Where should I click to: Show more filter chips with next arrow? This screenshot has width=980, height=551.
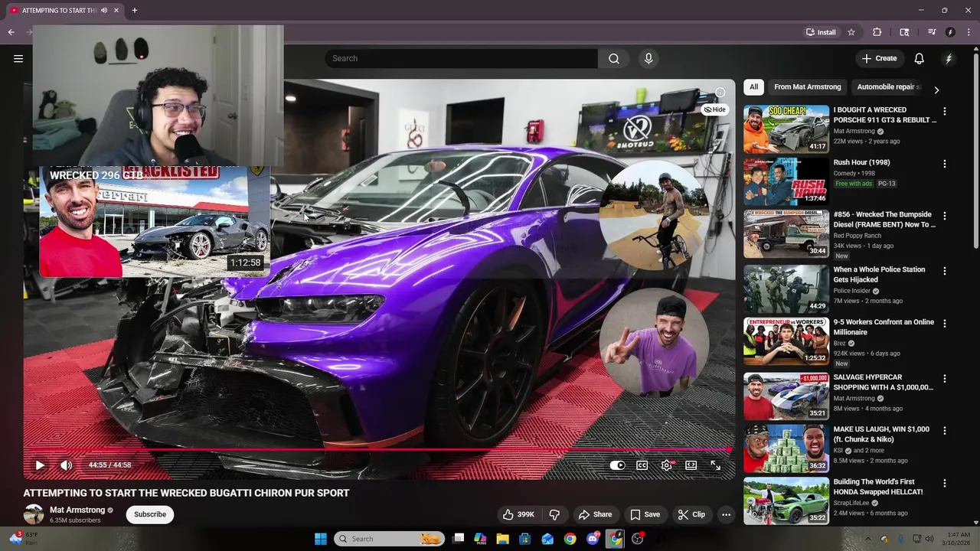936,90
